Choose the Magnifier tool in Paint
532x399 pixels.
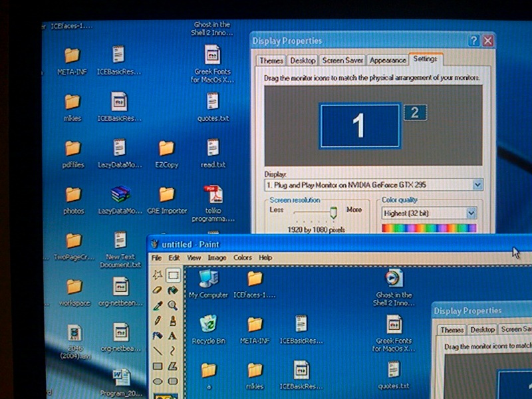click(173, 305)
